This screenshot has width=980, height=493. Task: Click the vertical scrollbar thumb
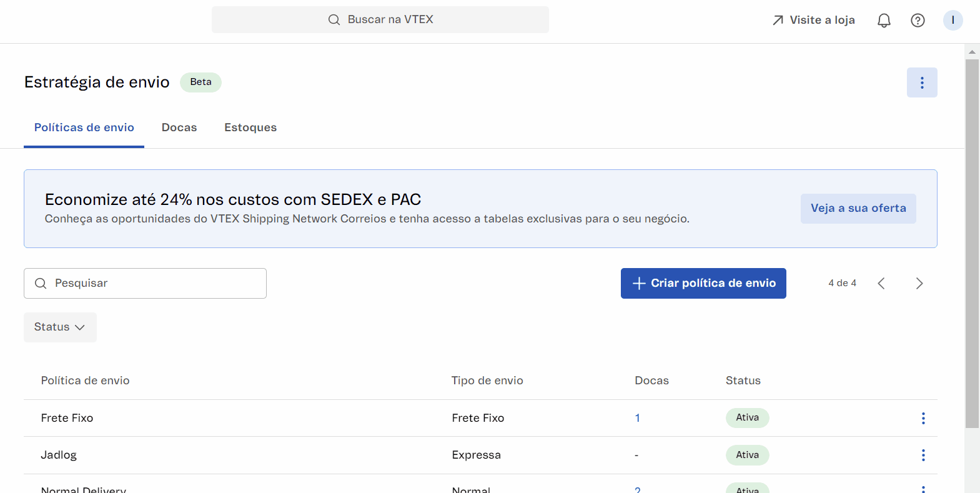[972, 244]
